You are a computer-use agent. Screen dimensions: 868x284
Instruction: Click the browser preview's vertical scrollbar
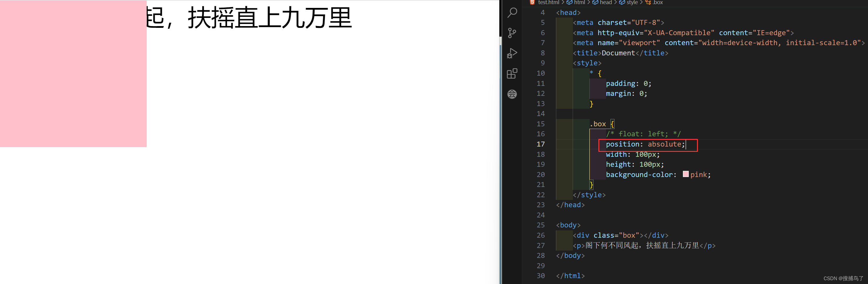pos(500,142)
